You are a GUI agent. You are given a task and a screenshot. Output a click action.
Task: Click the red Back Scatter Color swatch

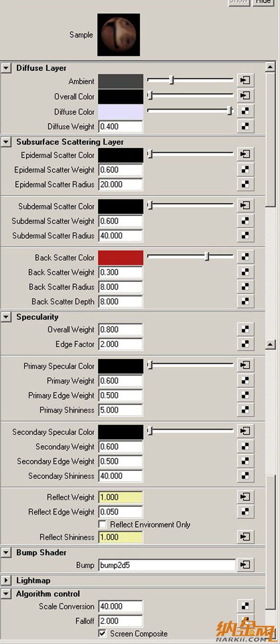point(121,257)
